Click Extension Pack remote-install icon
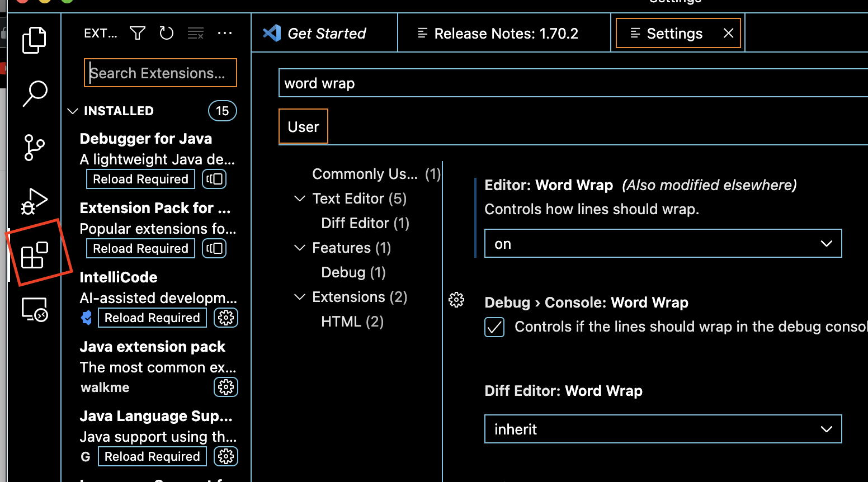 click(x=214, y=248)
